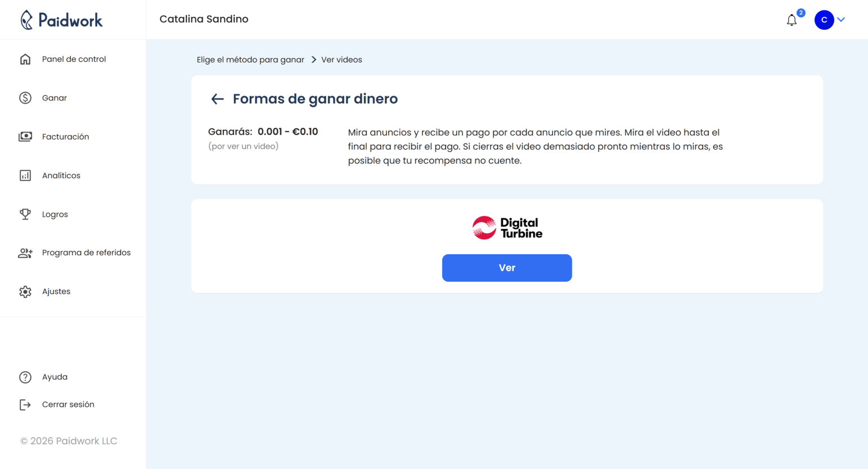Click the back arrow next to Formas de ganar dinero

217,98
